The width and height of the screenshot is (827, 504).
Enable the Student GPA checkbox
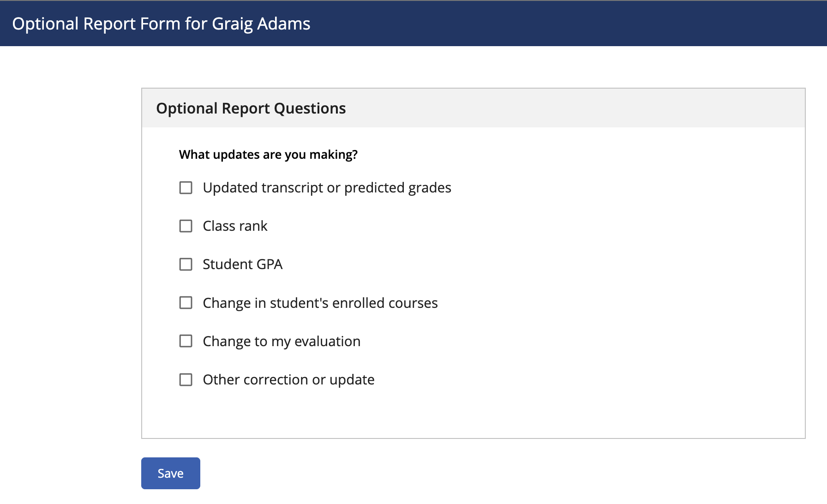pyautogui.click(x=186, y=264)
